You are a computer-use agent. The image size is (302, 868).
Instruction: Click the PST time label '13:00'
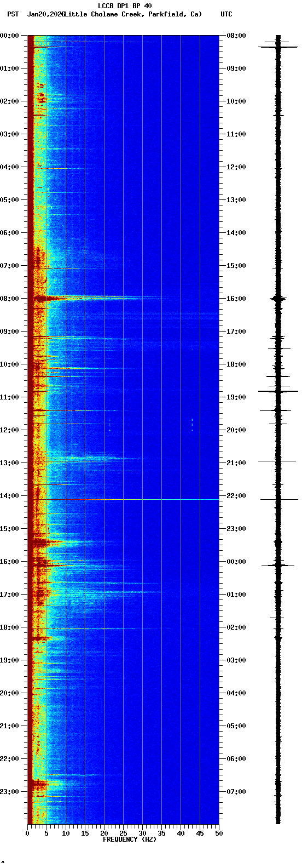9,463
